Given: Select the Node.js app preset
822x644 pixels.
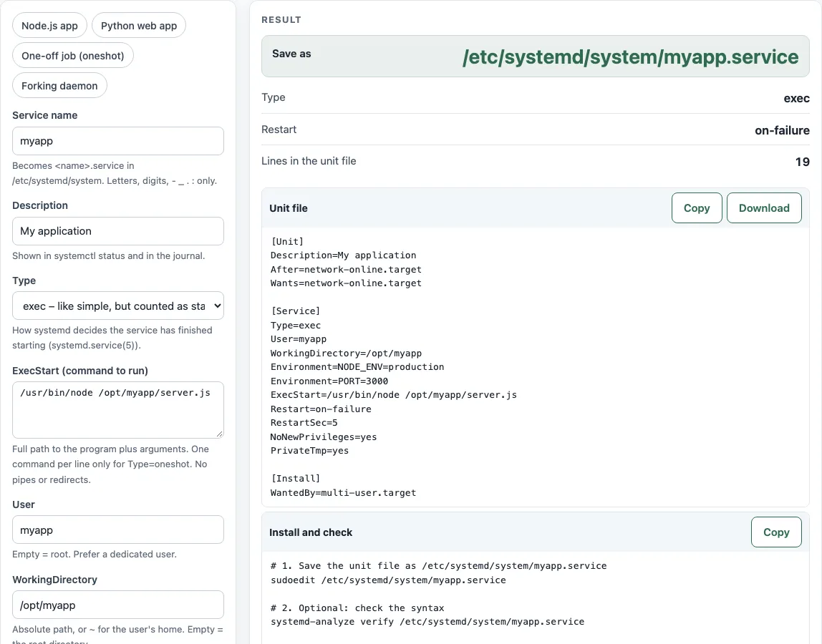Looking at the screenshot, I should click(50, 26).
